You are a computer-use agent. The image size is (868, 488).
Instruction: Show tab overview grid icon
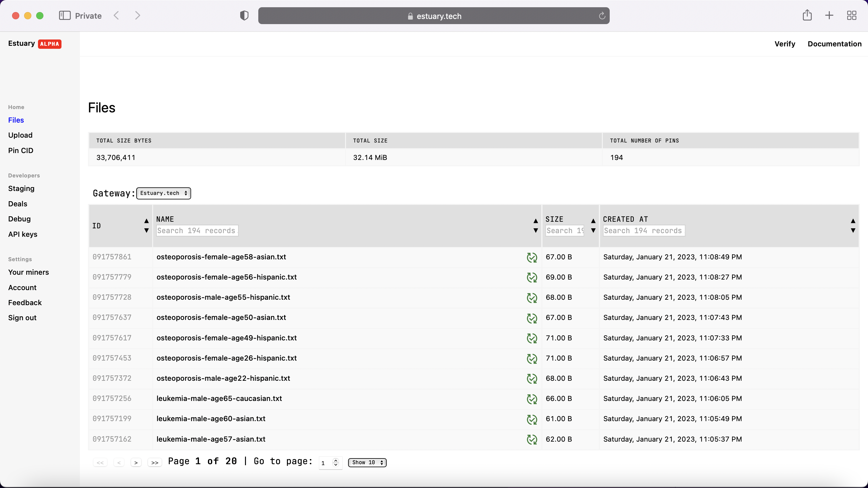pyautogui.click(x=851, y=15)
